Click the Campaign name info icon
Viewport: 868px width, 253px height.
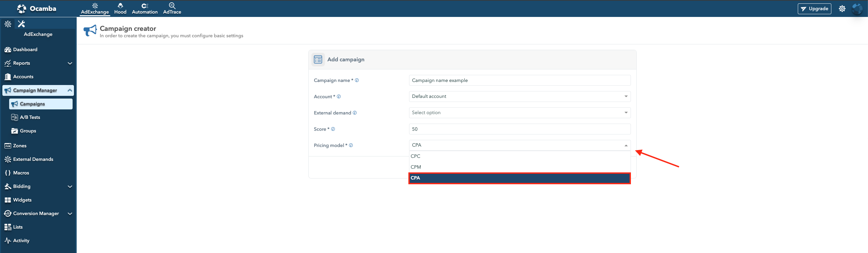coord(357,80)
